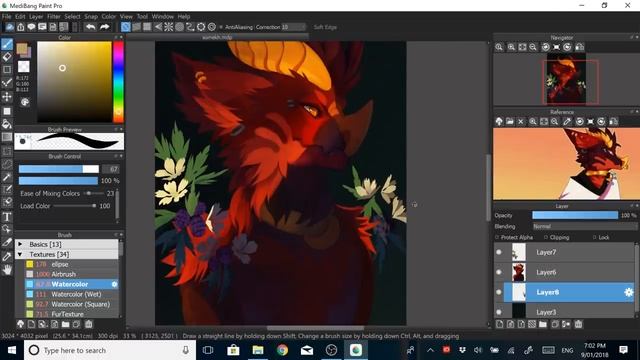The width and height of the screenshot is (640, 360).
Task: Collapse the Textures [34] brush group
Action: point(20,254)
